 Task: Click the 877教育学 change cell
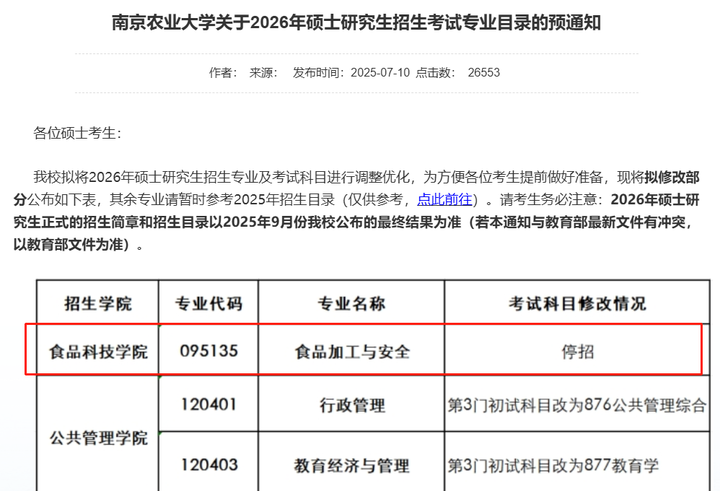(577, 464)
